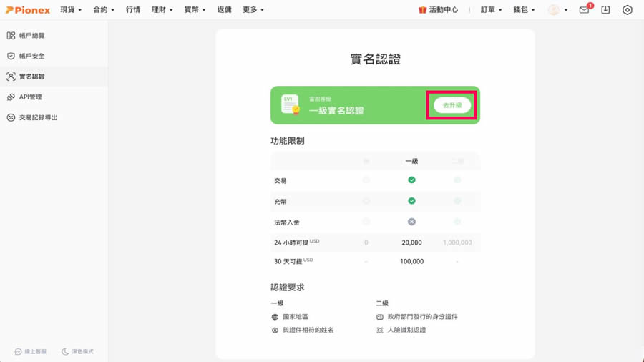Click the 帳戶安全 shield icon
The width and height of the screenshot is (644, 362).
(x=11, y=56)
